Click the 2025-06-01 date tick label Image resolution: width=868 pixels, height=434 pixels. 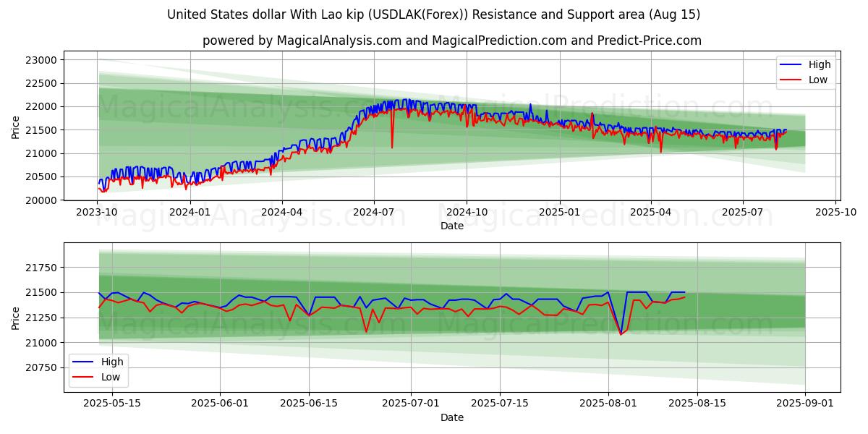point(221,405)
